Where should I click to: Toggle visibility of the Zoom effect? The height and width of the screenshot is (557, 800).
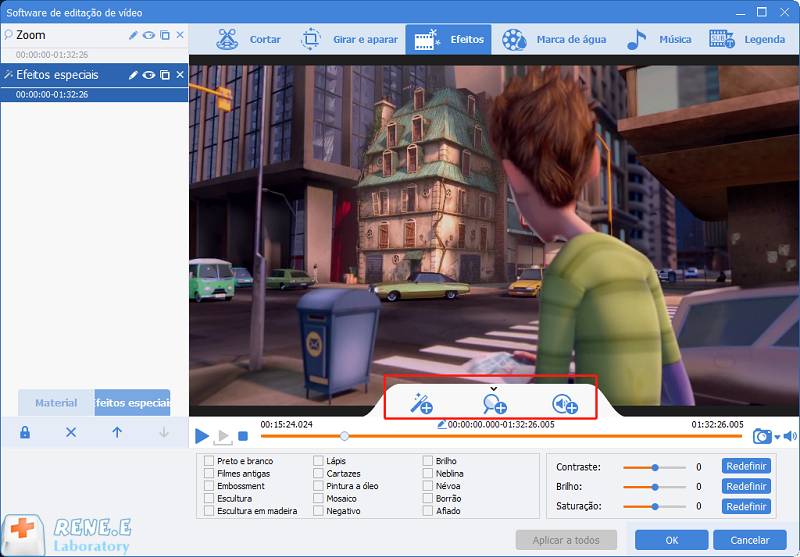pos(148,35)
